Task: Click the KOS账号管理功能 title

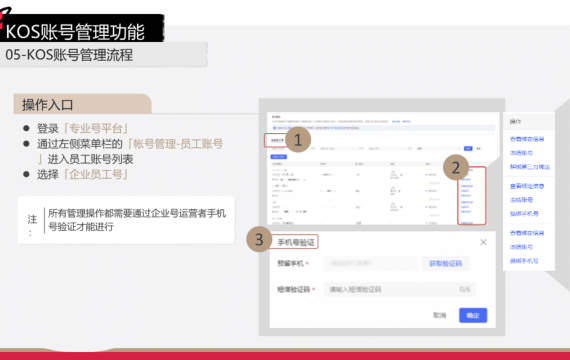Action: 75,32
